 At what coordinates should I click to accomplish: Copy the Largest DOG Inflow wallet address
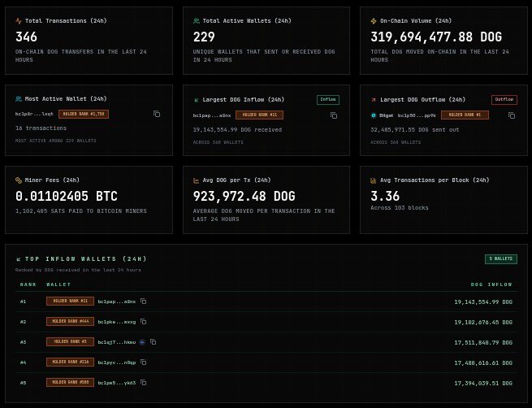click(x=333, y=115)
